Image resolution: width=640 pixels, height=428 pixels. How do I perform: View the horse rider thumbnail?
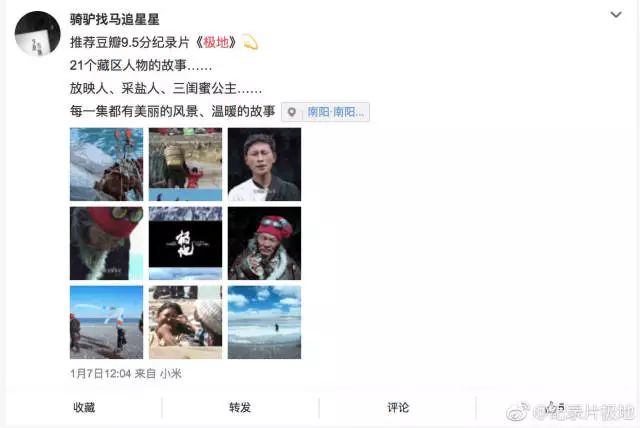tap(107, 164)
